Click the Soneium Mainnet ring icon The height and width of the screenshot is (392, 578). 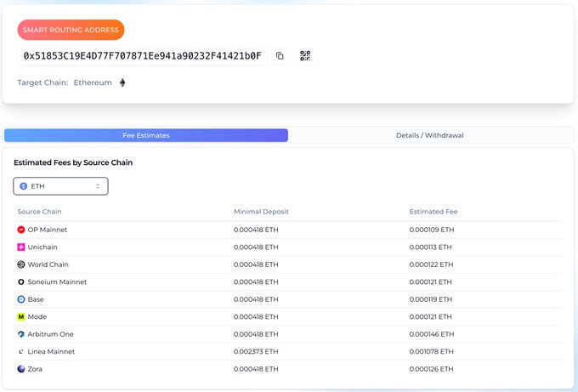tap(21, 281)
